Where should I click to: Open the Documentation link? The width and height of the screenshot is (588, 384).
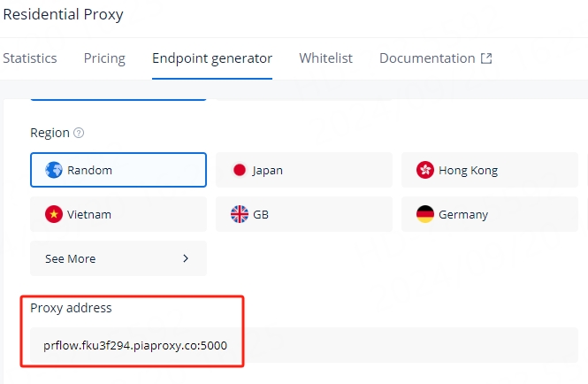pyautogui.click(x=427, y=58)
